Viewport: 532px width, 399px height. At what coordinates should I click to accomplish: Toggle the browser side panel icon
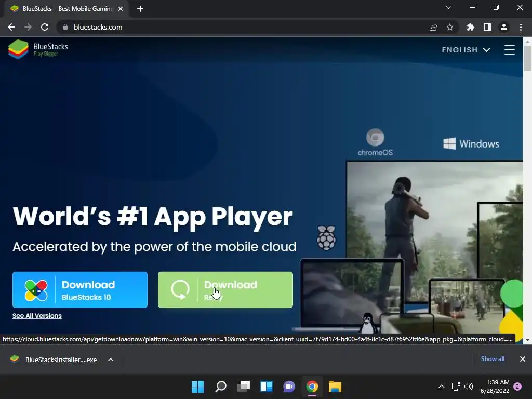point(487,27)
